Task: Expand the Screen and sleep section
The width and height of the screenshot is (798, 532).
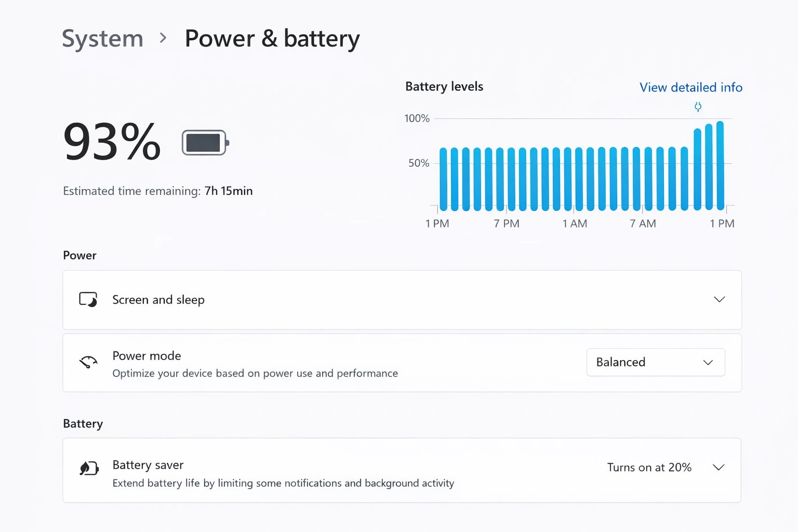Action: point(720,299)
